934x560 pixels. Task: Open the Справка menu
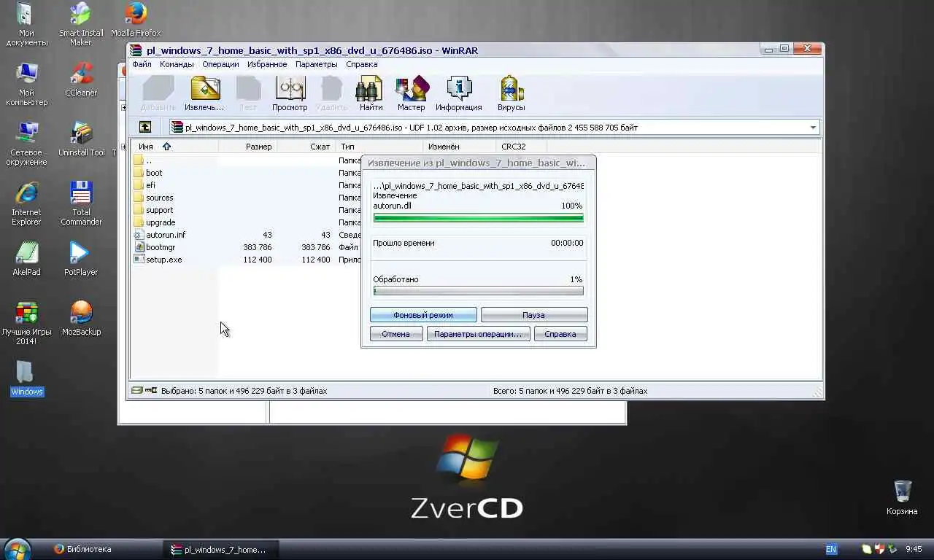pyautogui.click(x=362, y=64)
